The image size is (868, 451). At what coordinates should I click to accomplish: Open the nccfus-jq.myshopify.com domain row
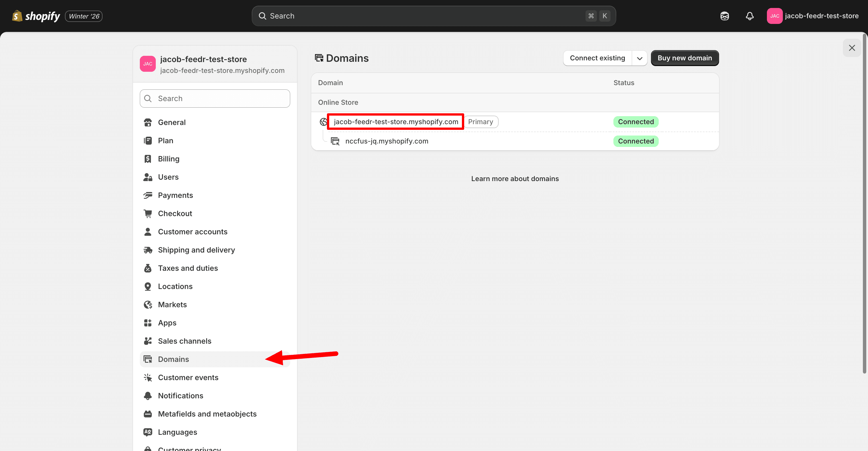(x=386, y=141)
